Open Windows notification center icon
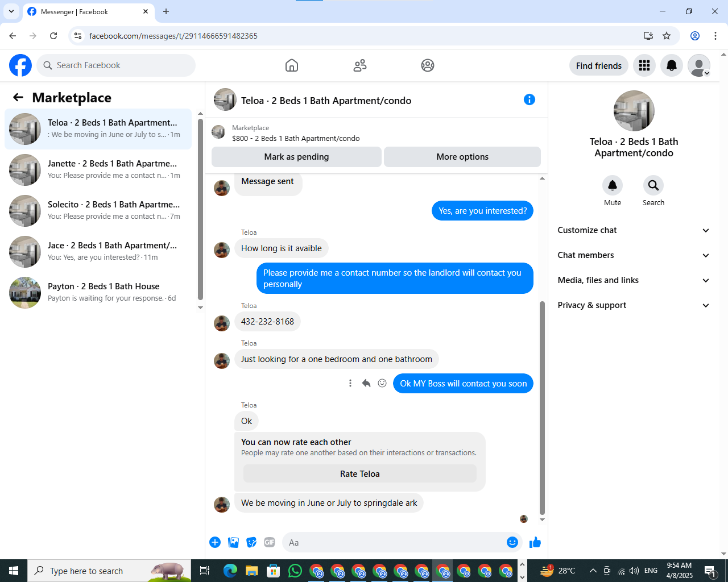Image resolution: width=728 pixels, height=582 pixels. coord(710,571)
